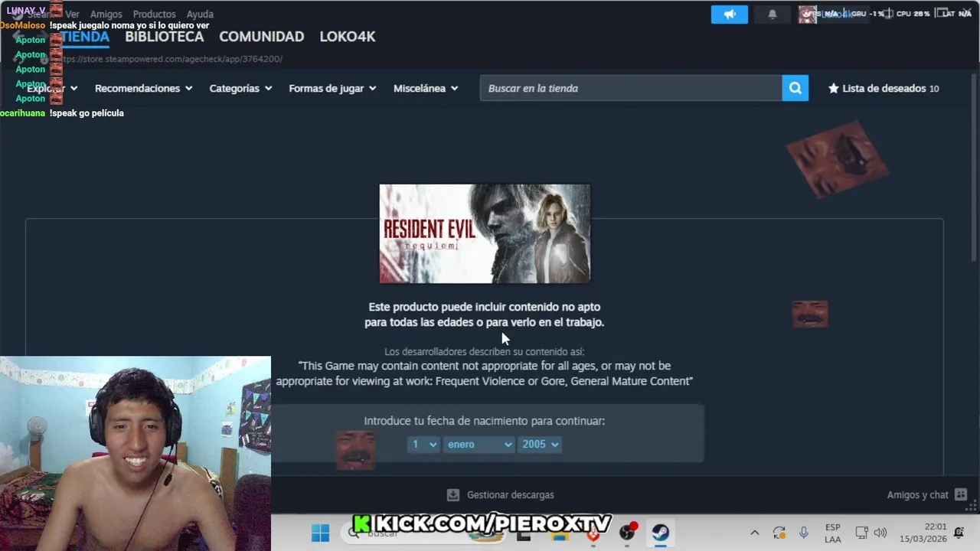Open the volume tray icon

click(880, 533)
